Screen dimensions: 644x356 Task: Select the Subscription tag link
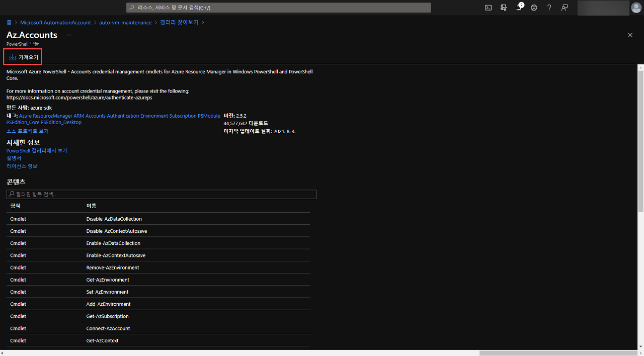[x=183, y=116]
